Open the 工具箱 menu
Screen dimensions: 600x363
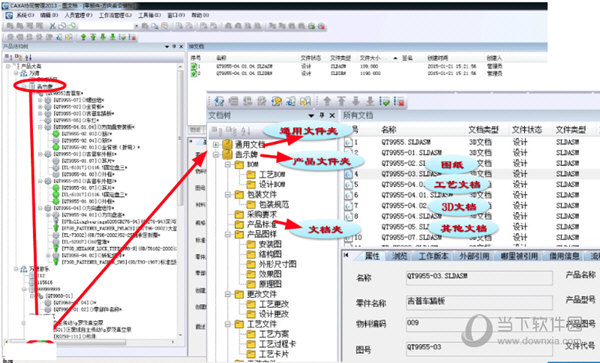149,15
